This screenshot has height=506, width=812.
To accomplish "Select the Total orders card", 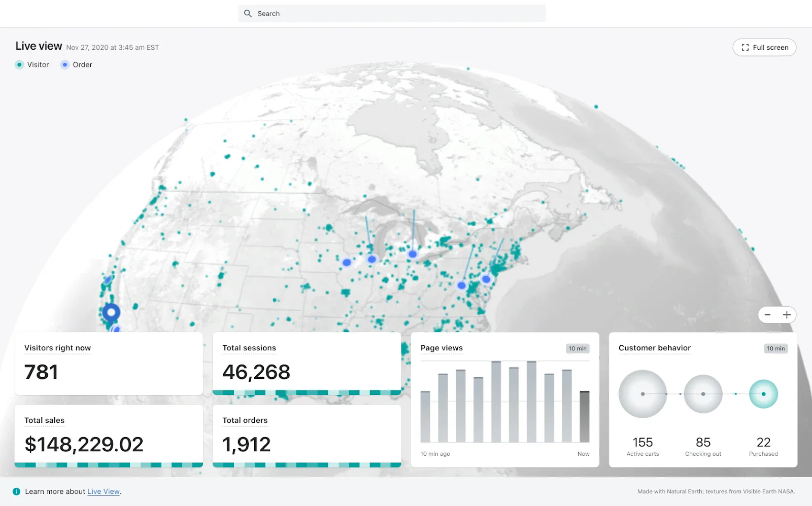I will pos(307,435).
